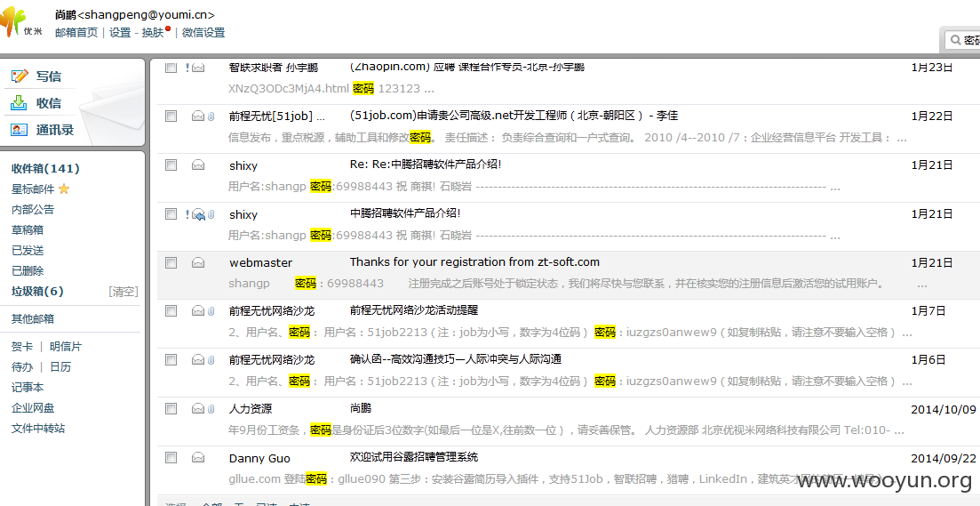The width and height of the screenshot is (980, 506).
Task: Click envelope icon of 前程无忧网络沙龙活动提醒 mail
Action: 198,310
